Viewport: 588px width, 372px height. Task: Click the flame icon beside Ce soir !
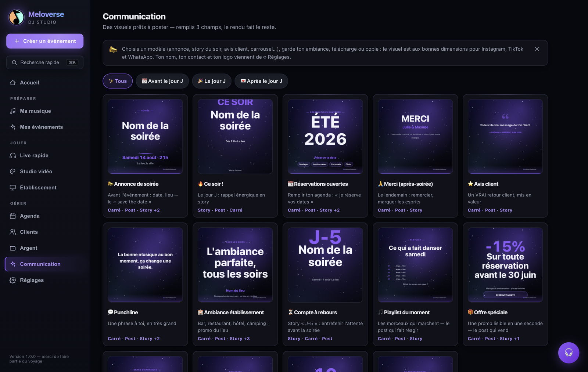[201, 184]
